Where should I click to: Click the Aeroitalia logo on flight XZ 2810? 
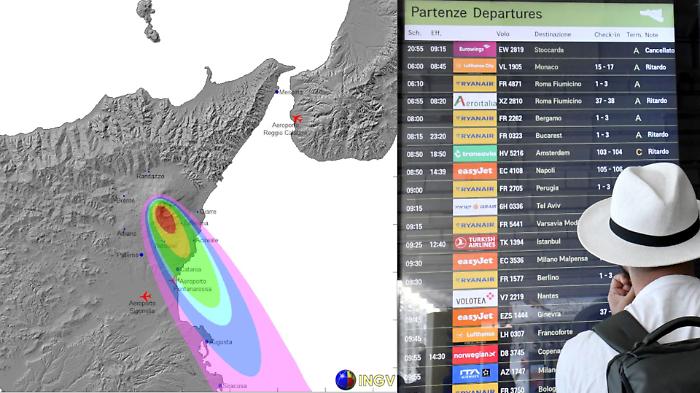click(475, 101)
